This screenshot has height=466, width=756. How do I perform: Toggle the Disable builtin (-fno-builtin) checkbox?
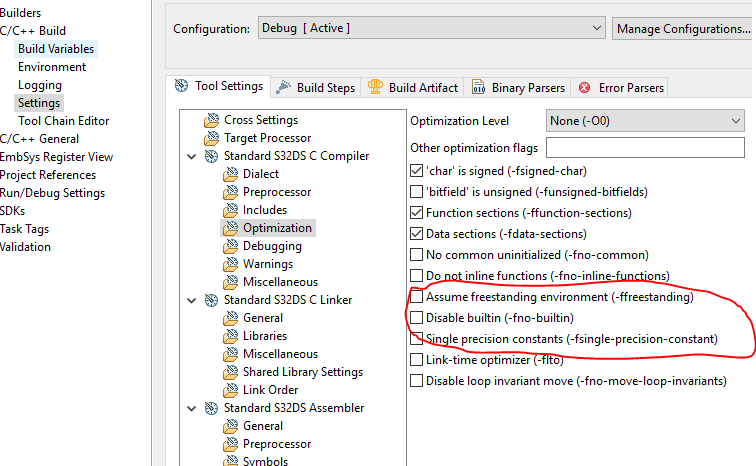coord(417,318)
